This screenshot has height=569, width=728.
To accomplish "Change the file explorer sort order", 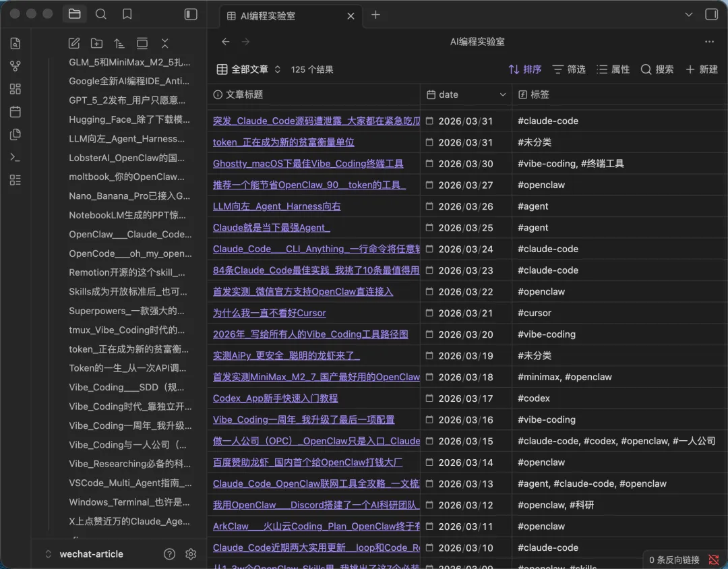I will coord(119,43).
